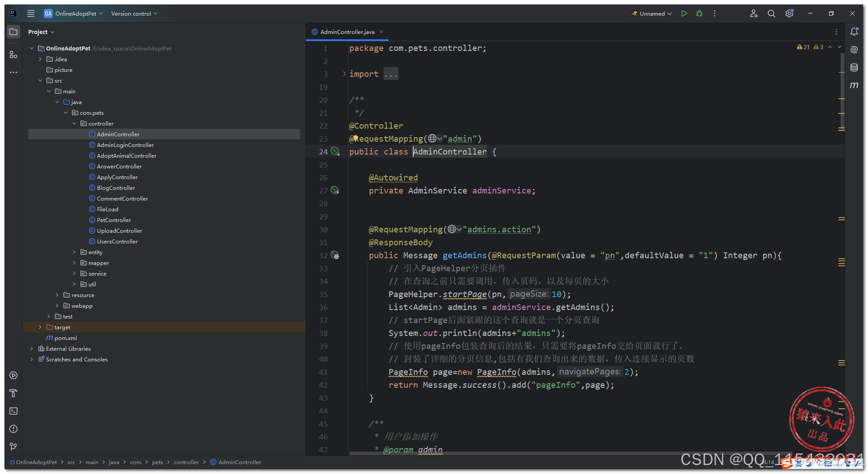Open Version control dropdown
This screenshot has height=474, width=868.
pos(134,13)
